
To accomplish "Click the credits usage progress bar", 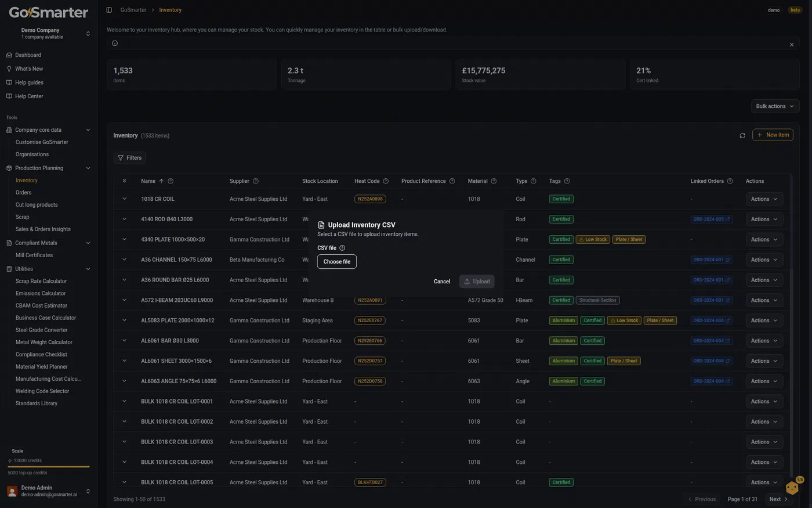I will (49, 467).
